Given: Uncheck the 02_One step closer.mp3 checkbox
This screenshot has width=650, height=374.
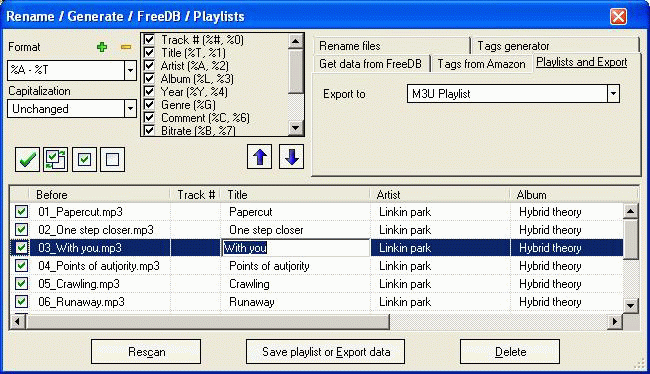Looking at the screenshot, I should pos(21,229).
